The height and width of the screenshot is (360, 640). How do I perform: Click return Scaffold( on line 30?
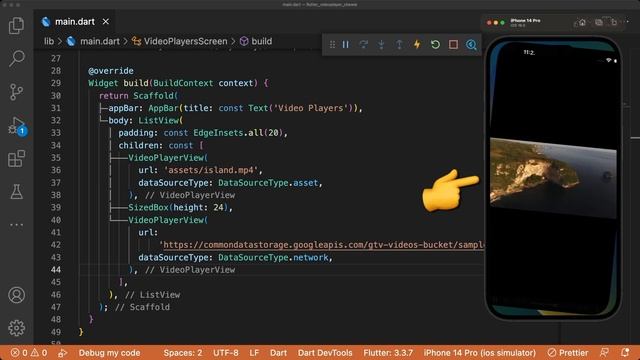138,96
